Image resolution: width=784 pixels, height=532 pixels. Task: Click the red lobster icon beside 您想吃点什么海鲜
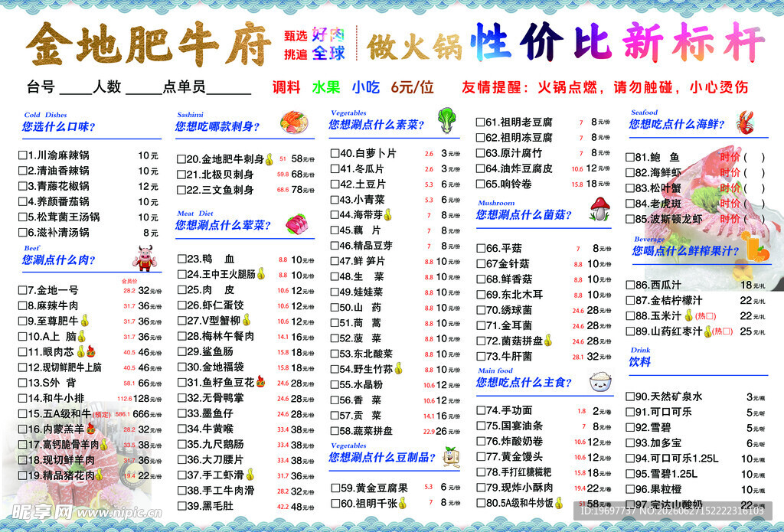point(745,122)
